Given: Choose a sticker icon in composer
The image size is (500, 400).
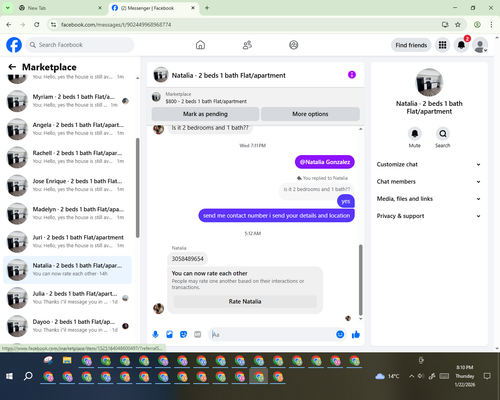Looking at the screenshot, I should tap(184, 334).
